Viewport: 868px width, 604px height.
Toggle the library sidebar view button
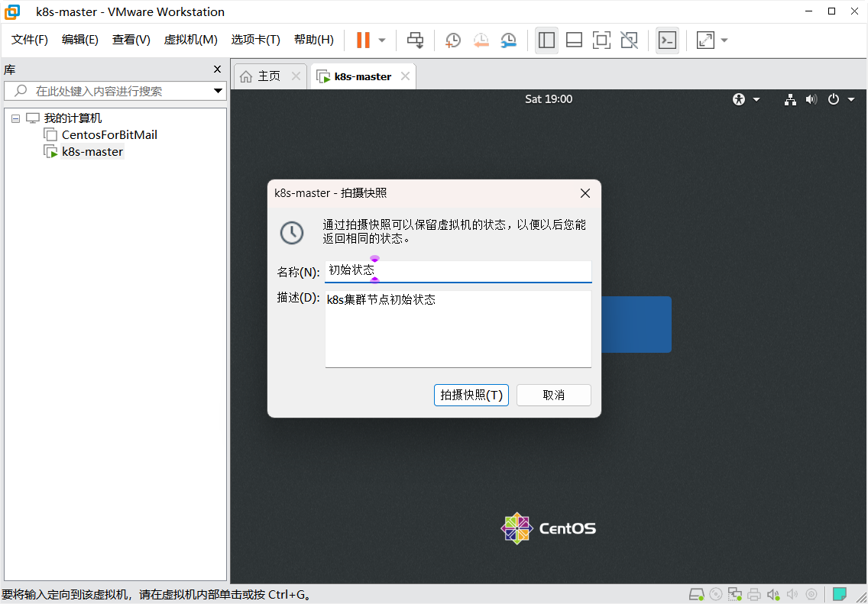click(x=546, y=40)
